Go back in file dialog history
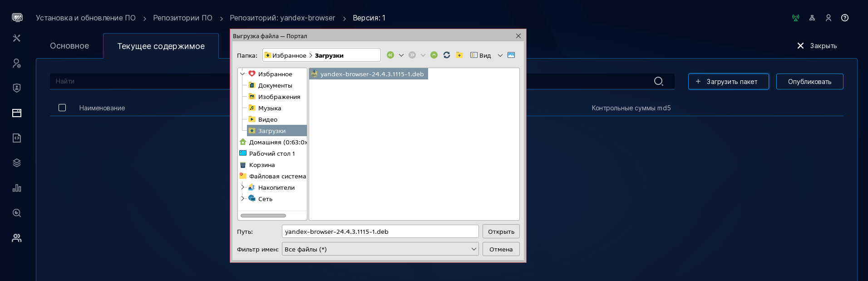Image resolution: width=868 pixels, height=281 pixels. coord(390,55)
